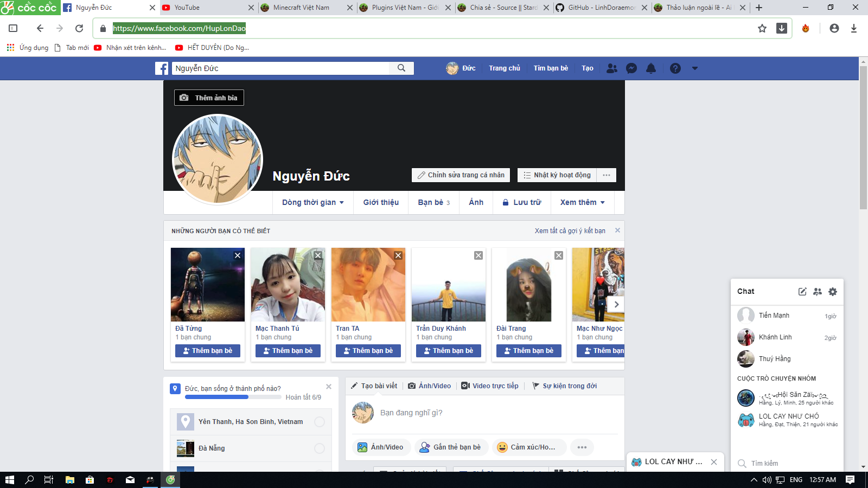Viewport: 868px width, 488px height.
Task: Expand the Xem thêm profile menu
Action: pyautogui.click(x=583, y=202)
